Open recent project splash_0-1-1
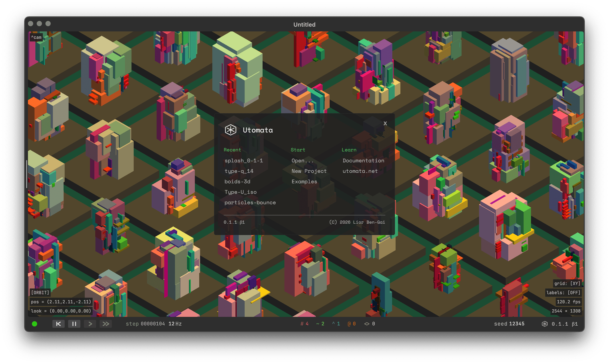This screenshot has height=364, width=609. (x=244, y=160)
